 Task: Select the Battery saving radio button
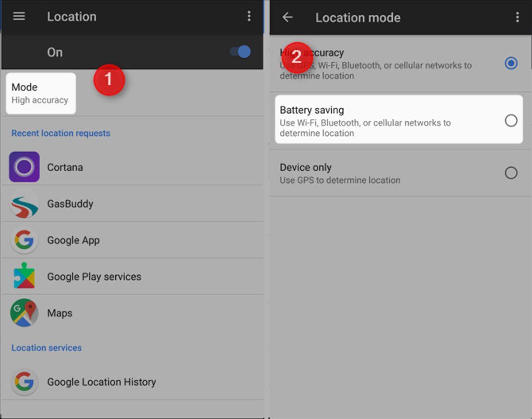click(x=511, y=120)
